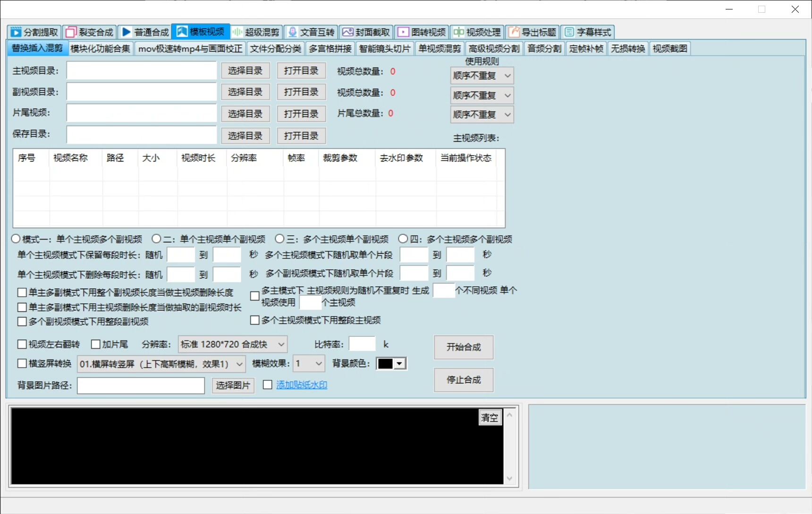Tick the 加片尾 checkbox

95,344
